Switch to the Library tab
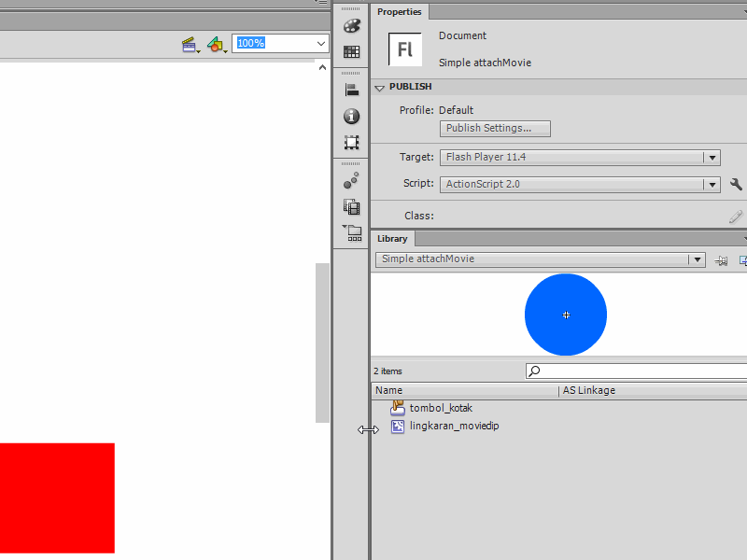This screenshot has height=560, width=747. 392,239
